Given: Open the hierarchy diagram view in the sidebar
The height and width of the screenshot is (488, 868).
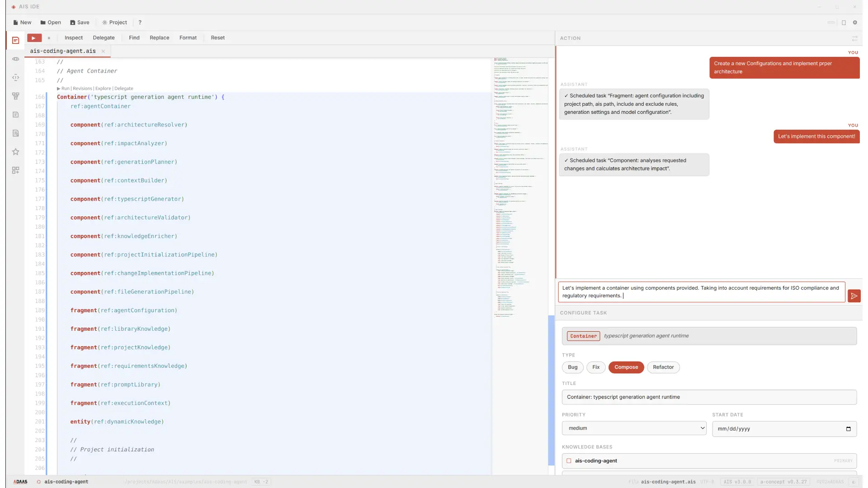Looking at the screenshot, I should click(15, 96).
